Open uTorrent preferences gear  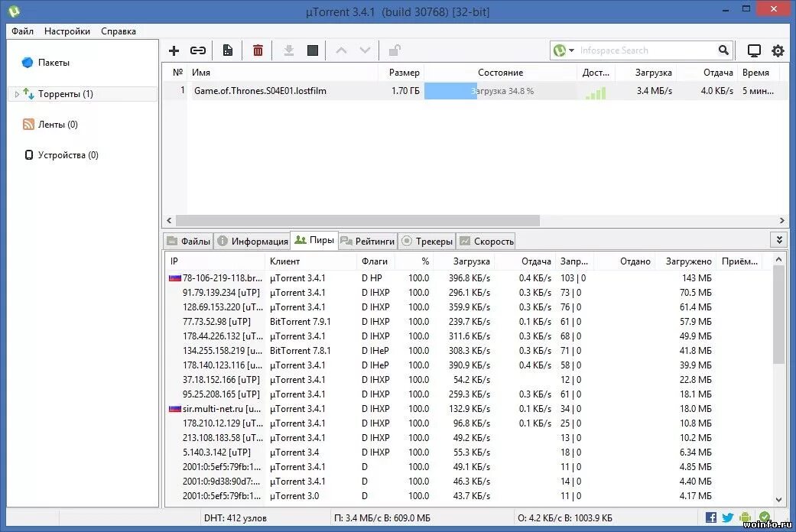[x=778, y=50]
